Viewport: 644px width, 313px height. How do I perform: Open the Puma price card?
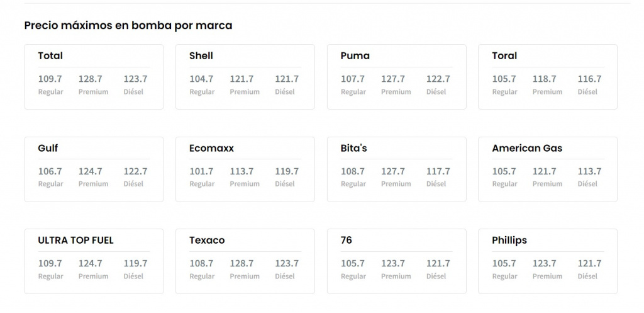coord(396,76)
